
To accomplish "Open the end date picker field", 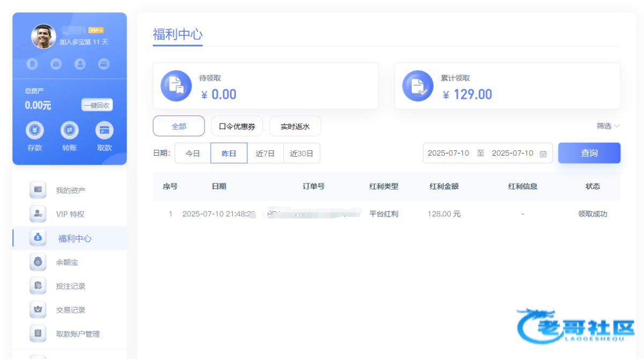I will pos(512,153).
